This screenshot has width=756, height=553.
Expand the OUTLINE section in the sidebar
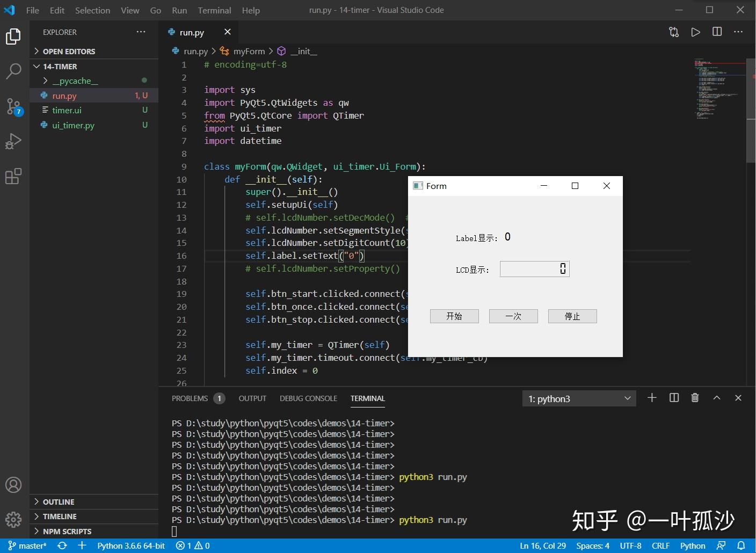point(58,501)
